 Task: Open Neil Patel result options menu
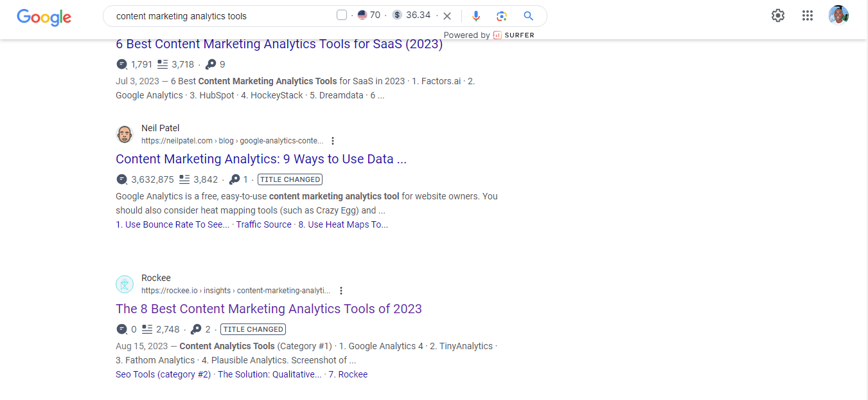coord(333,141)
